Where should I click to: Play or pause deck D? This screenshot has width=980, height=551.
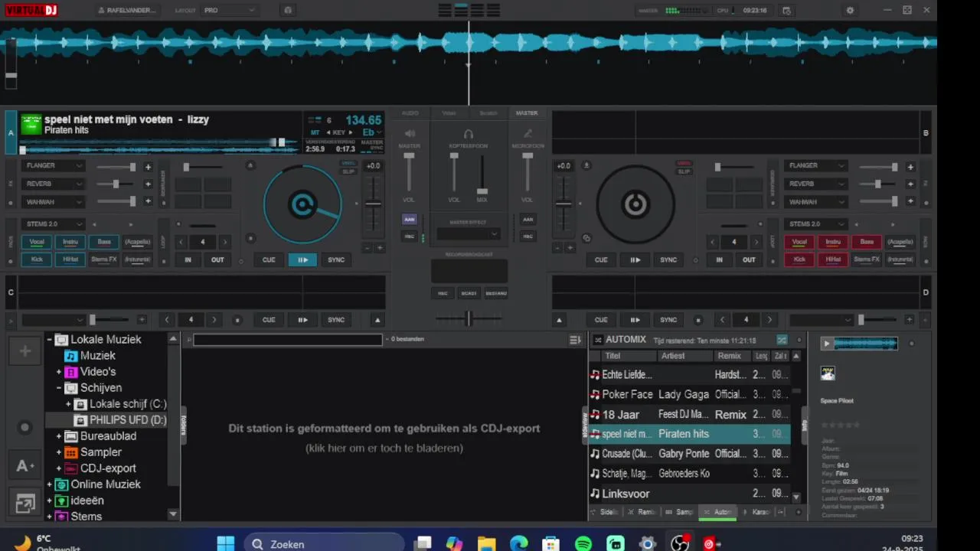tap(635, 320)
